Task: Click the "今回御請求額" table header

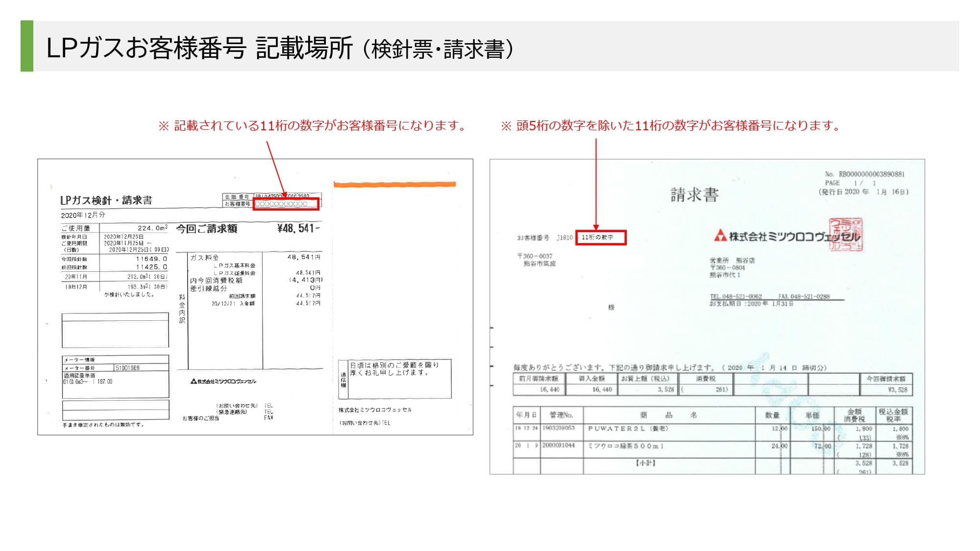Action: point(886,379)
